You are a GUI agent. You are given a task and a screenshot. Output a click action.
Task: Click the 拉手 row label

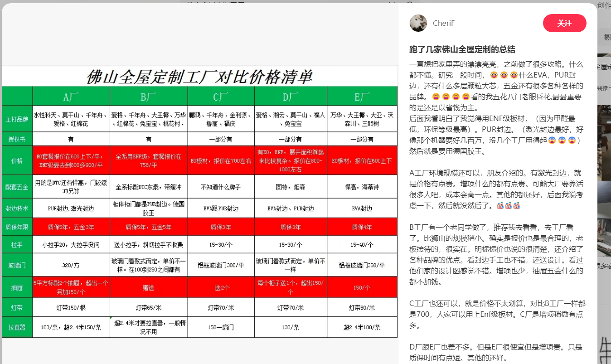[17, 245]
